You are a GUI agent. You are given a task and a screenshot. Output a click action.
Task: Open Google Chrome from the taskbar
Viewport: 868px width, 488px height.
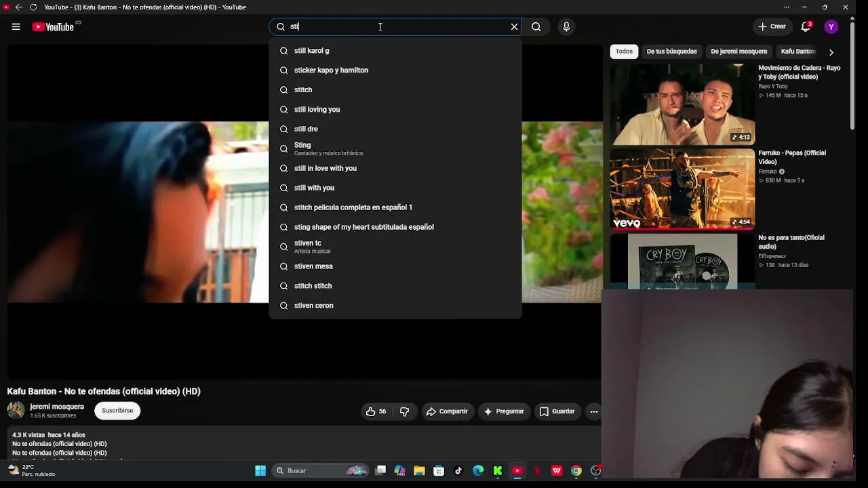coord(576,471)
